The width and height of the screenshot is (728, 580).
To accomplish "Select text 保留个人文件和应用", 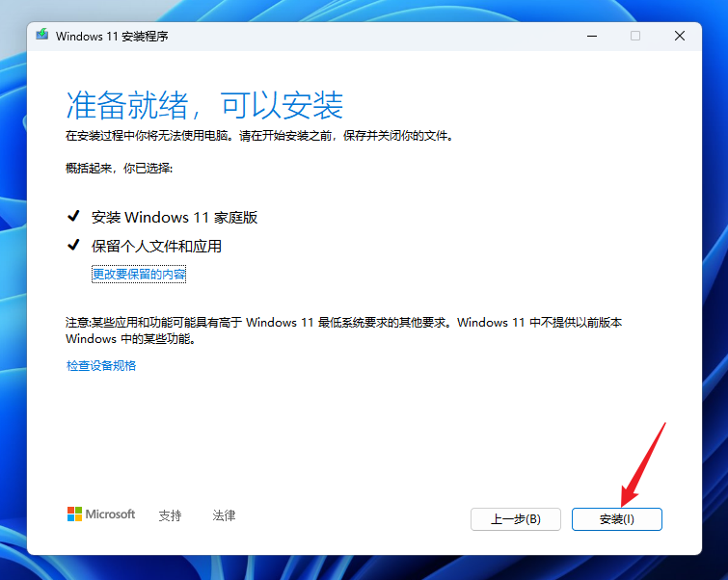I will (x=156, y=246).
